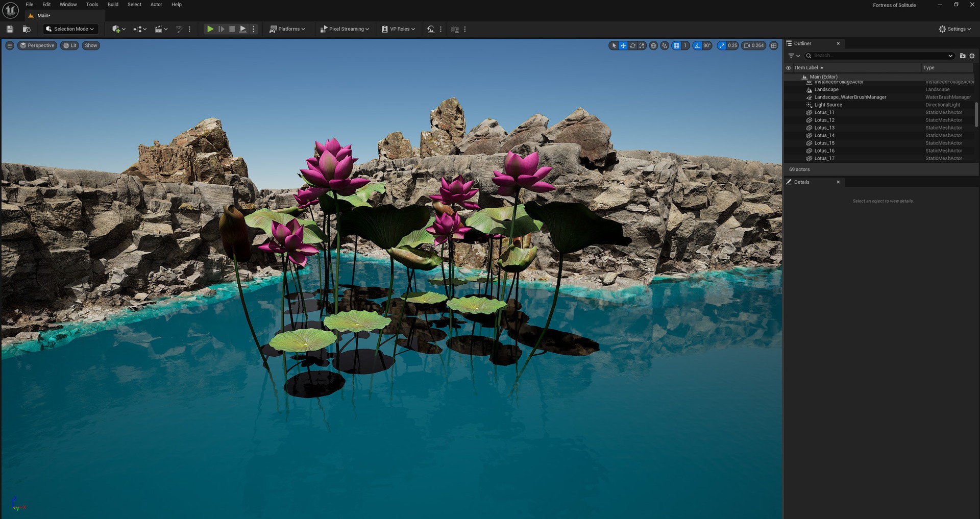
Task: Open the File menu
Action: [x=30, y=5]
